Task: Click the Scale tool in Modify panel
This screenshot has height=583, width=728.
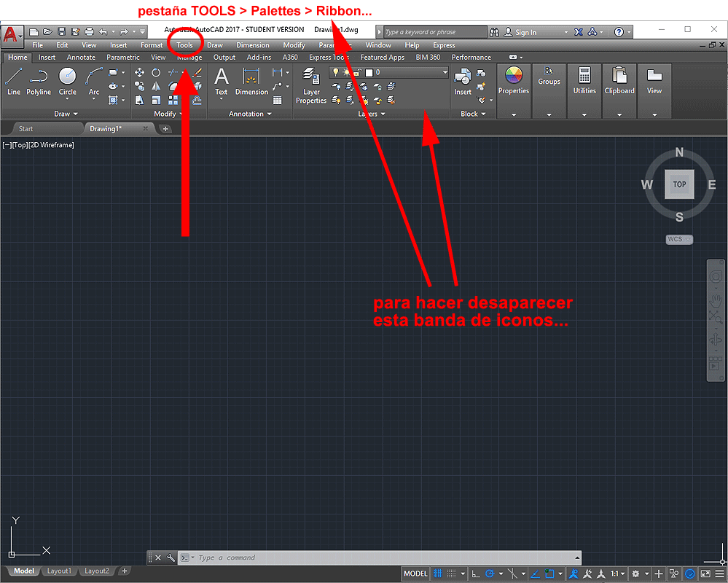Action: click(x=156, y=101)
